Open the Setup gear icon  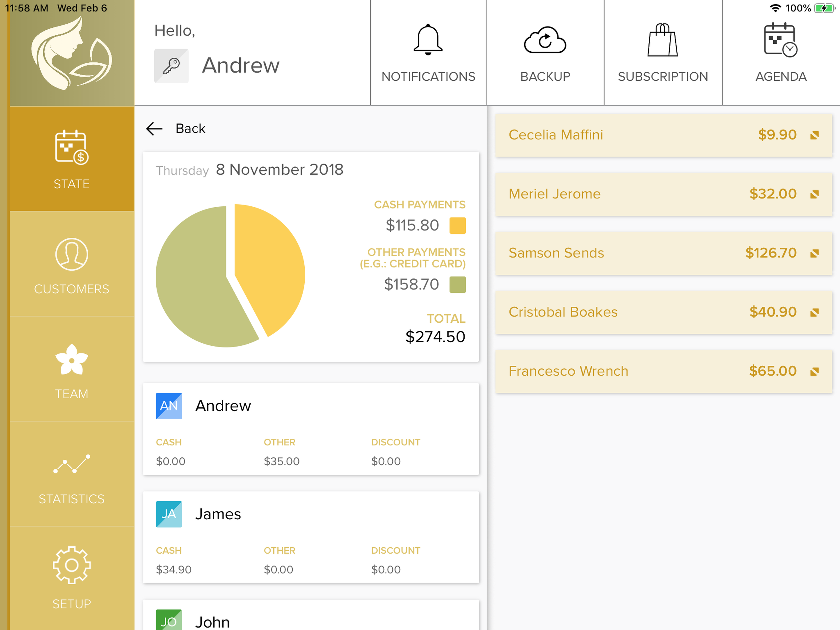pos(71,565)
